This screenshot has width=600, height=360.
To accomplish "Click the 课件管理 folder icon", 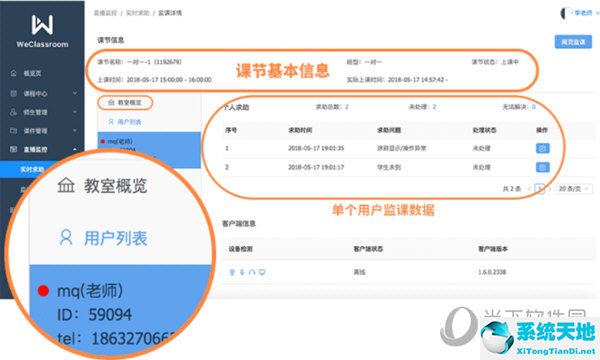I will point(13,131).
